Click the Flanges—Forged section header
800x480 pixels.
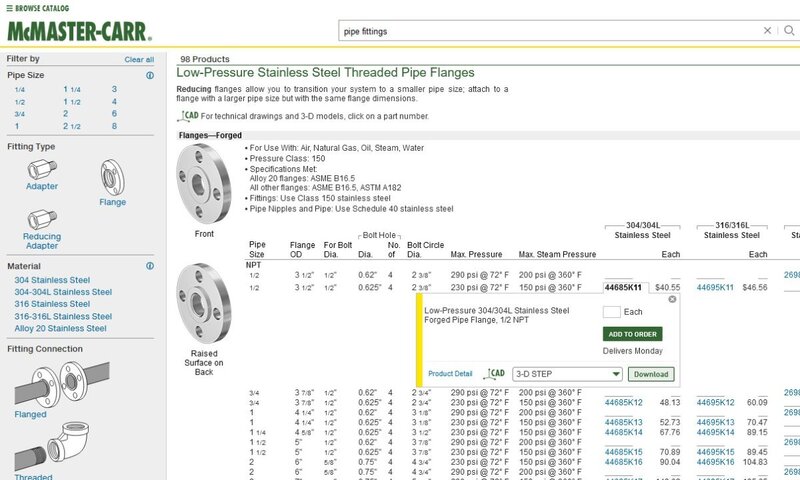[210, 135]
